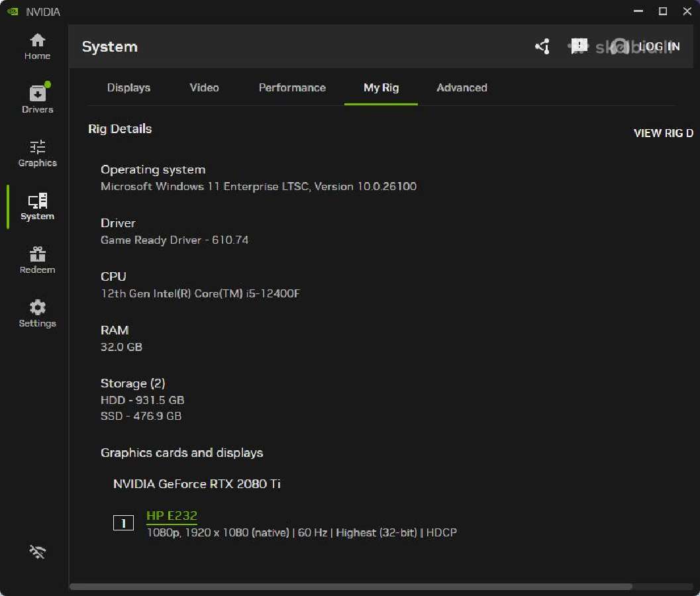This screenshot has width=700, height=596.
Task: Click the share icon in header
Action: [x=542, y=46]
